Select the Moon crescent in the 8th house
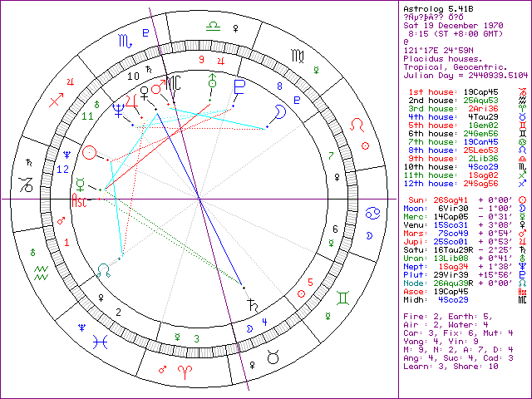This screenshot has height=399, width=532. (x=282, y=110)
